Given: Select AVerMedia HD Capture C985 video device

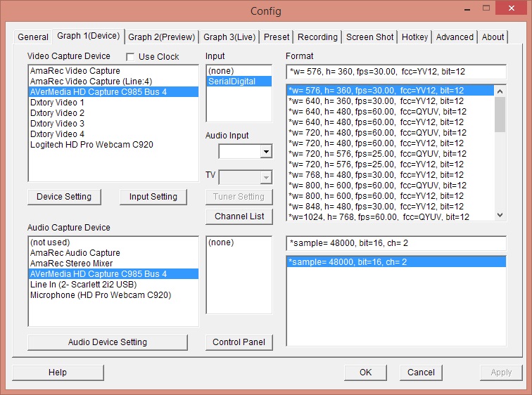Looking at the screenshot, I should [x=113, y=92].
